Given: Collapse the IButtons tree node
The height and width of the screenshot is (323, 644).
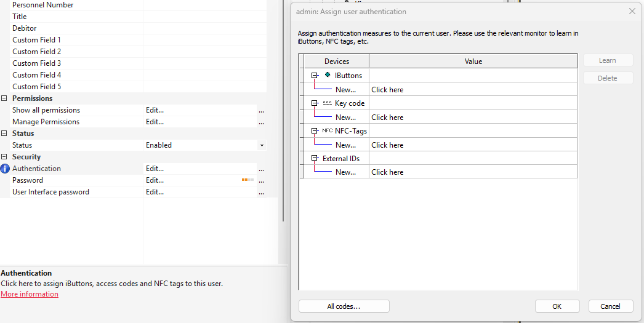Looking at the screenshot, I should click(x=315, y=76).
